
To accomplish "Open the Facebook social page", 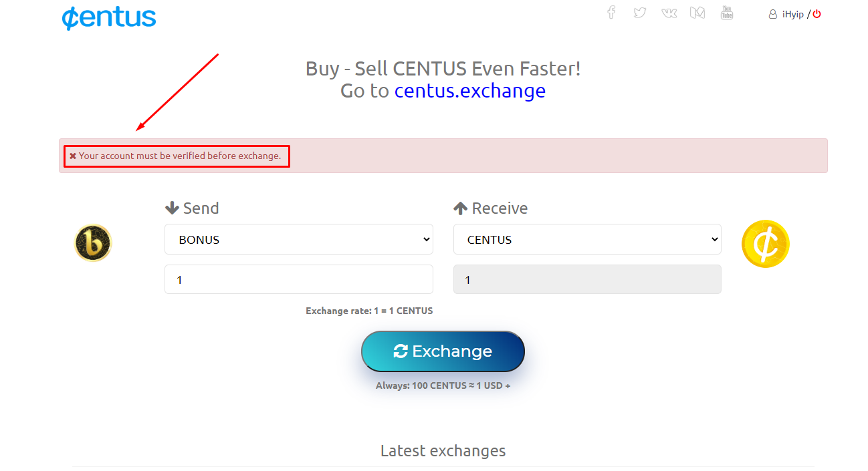I will [x=611, y=13].
